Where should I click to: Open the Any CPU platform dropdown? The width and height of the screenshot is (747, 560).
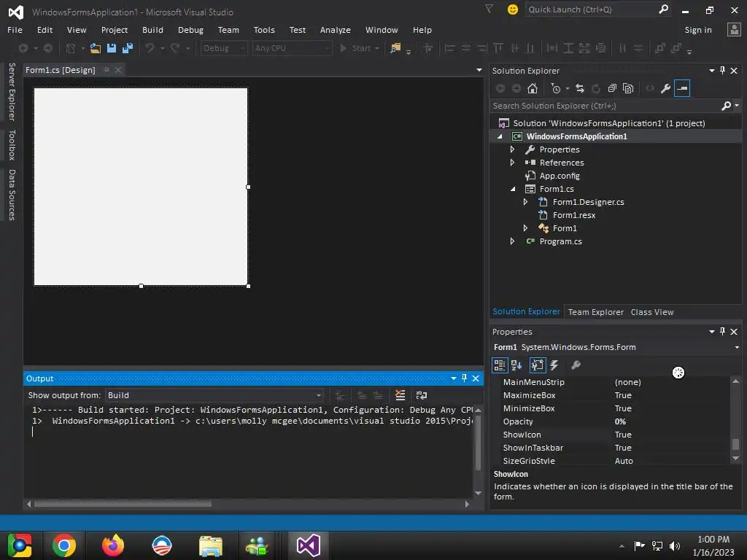click(x=292, y=48)
